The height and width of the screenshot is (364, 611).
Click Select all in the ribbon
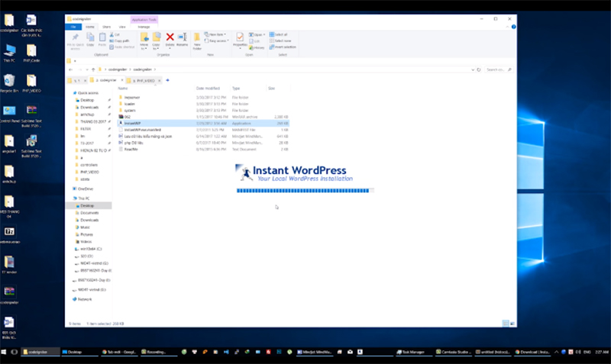pos(280,34)
